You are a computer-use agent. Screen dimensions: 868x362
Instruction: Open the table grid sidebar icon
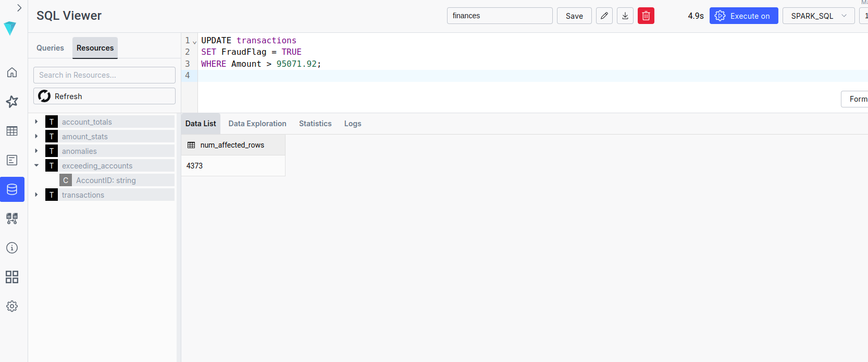click(x=12, y=131)
